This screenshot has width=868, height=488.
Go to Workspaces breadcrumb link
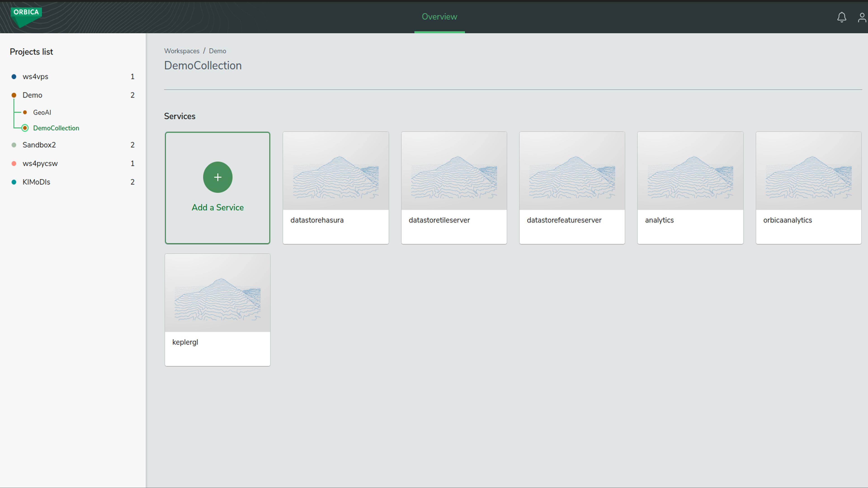point(182,51)
